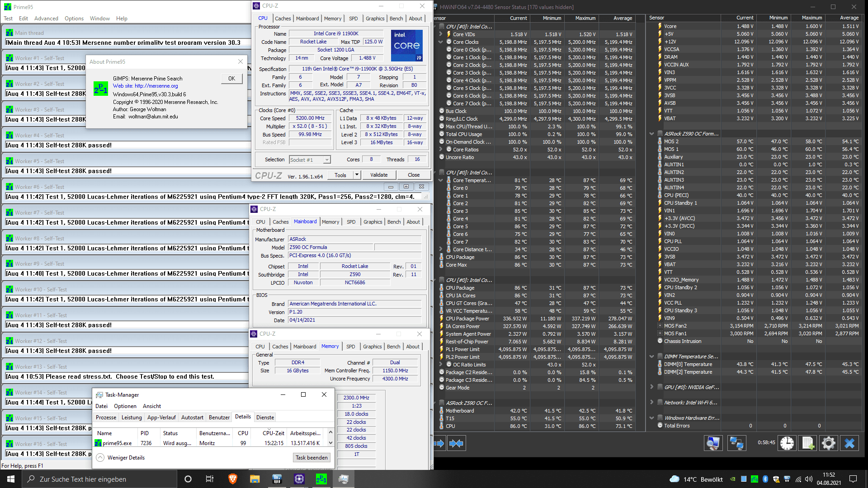The image size is (868, 488).
Task: Click Windows search box in taskbar
Action: coord(99,479)
